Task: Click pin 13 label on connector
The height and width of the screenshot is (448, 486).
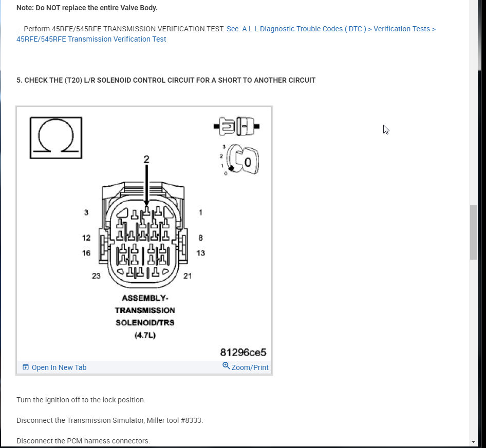Action: click(200, 253)
